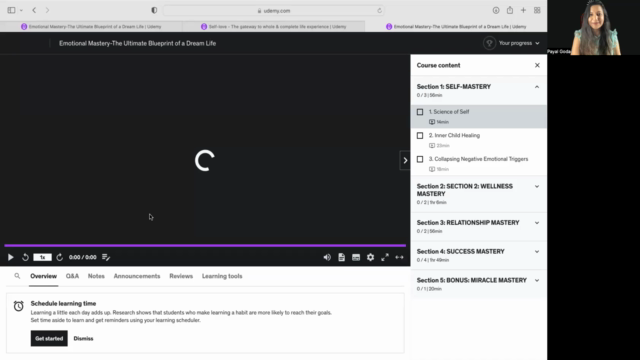Expand Section 3: RELATIONSHIP MASTERY

pos(537,223)
